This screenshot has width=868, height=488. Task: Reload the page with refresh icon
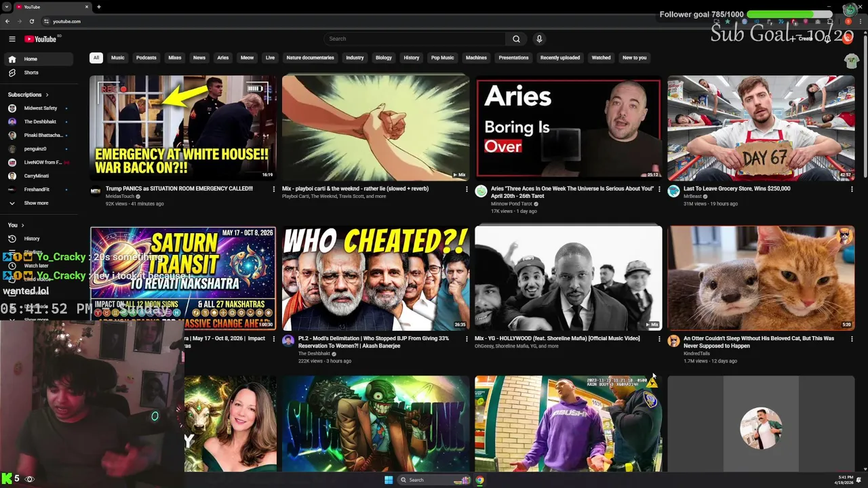pos(31,21)
